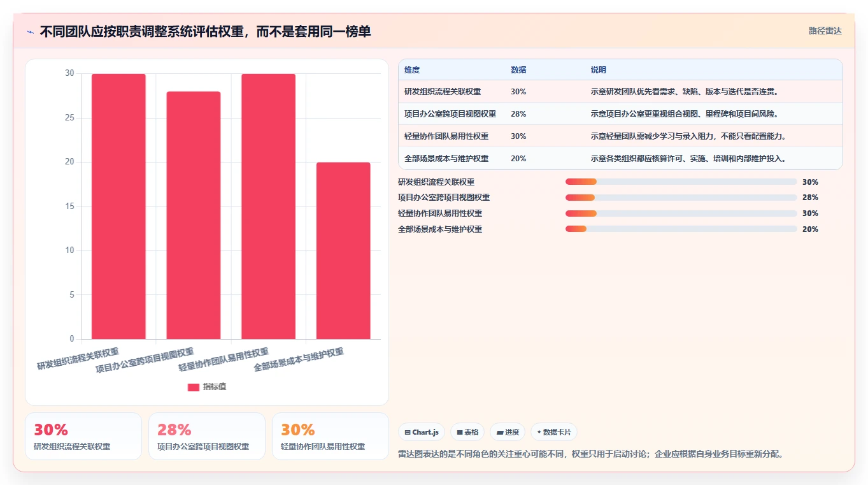This screenshot has height=485, width=868.
Task: Click the 数据 column header
Action: 518,70
